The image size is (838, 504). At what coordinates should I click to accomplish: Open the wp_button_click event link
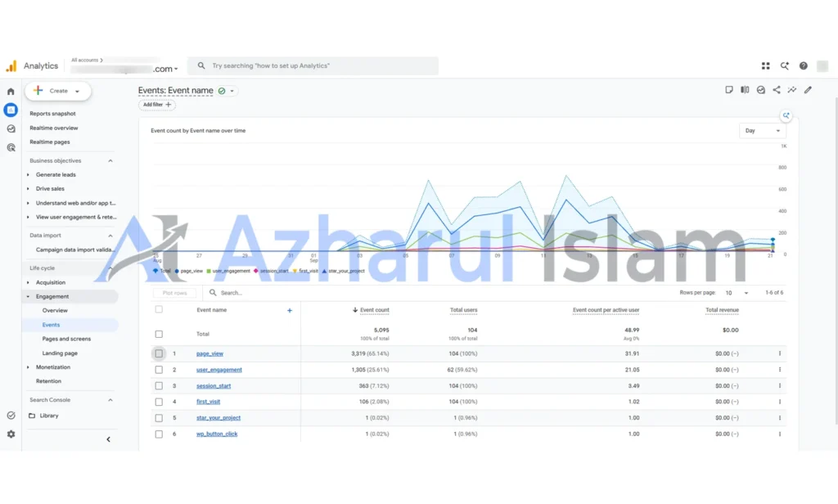pyautogui.click(x=216, y=434)
